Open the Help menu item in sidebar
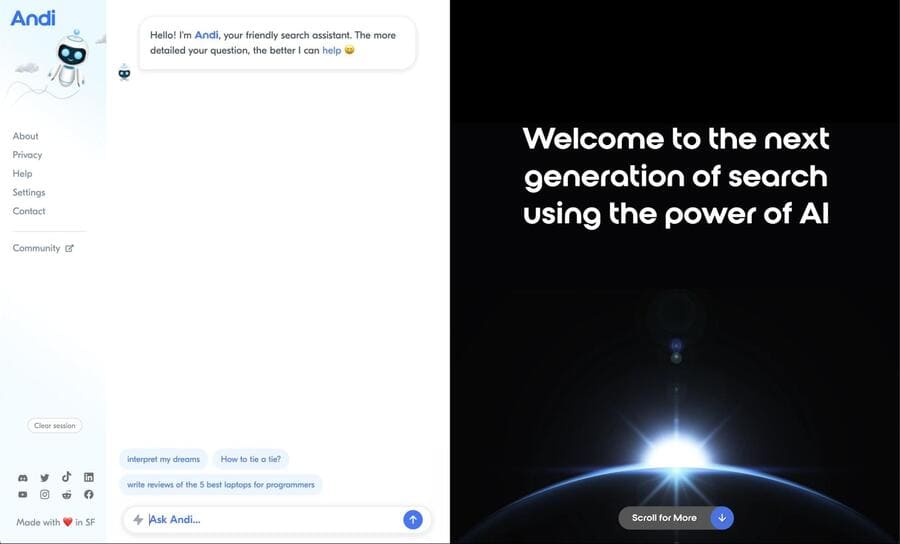Screen dimensions: 900x544 tap(22, 173)
